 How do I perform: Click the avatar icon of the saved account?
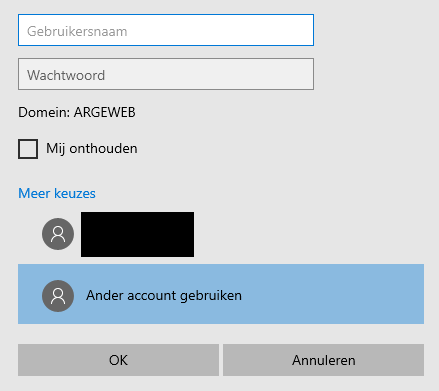tap(58, 234)
